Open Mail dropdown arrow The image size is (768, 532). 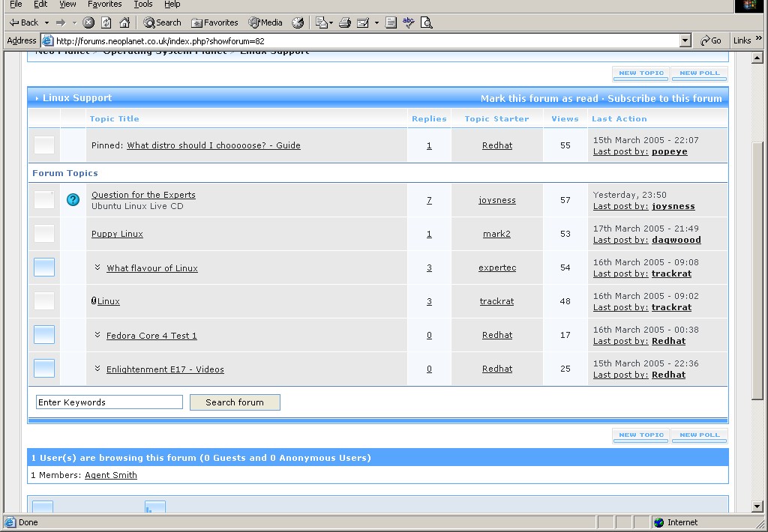[331, 22]
